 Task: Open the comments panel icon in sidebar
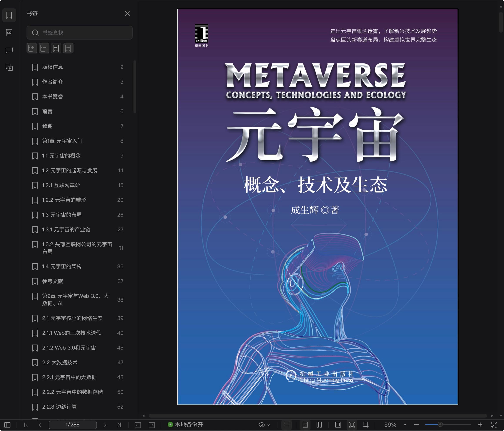tap(9, 50)
